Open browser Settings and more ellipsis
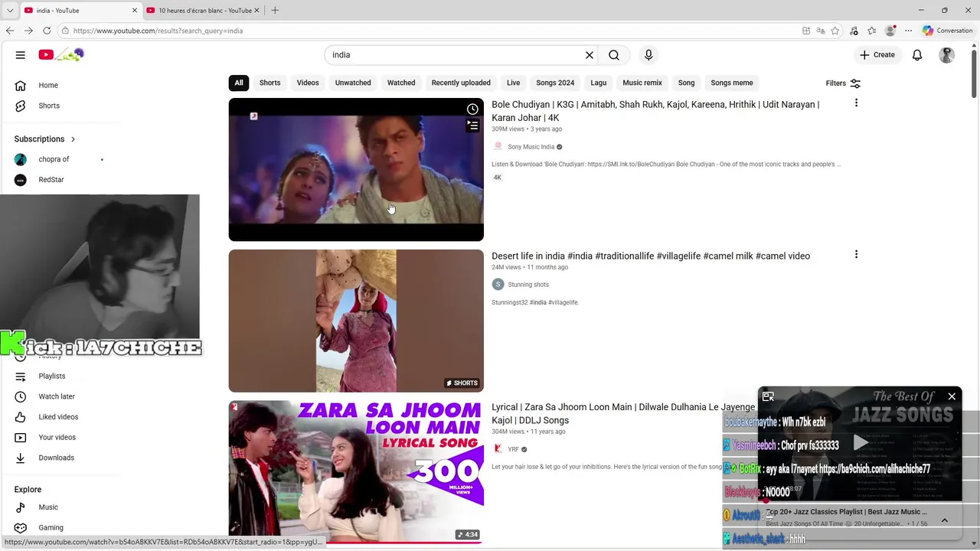 click(x=909, y=31)
